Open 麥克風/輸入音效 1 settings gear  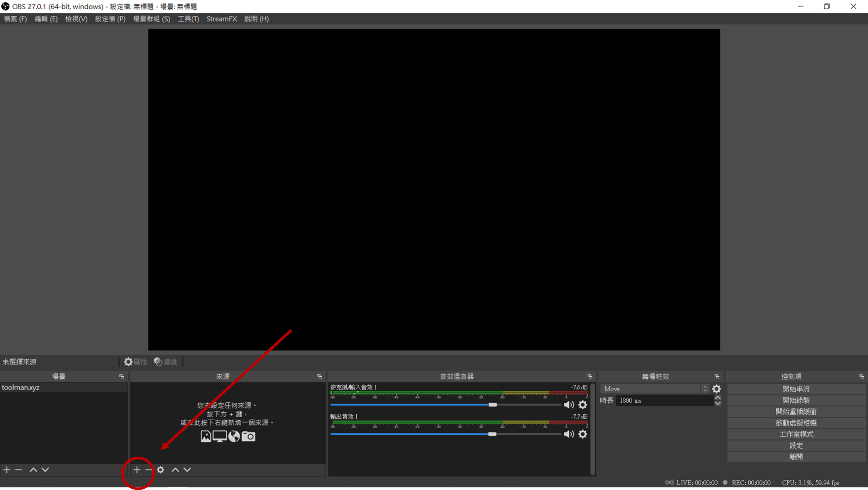(x=582, y=405)
